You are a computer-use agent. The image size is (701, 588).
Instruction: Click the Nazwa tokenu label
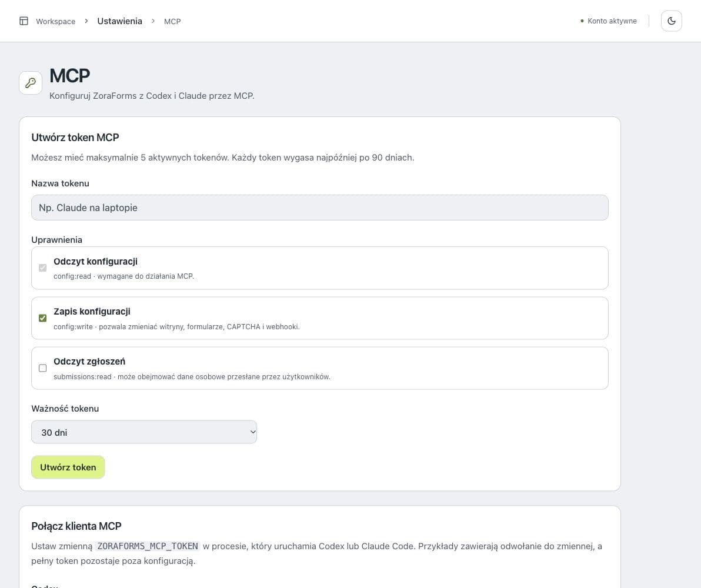[x=60, y=183]
